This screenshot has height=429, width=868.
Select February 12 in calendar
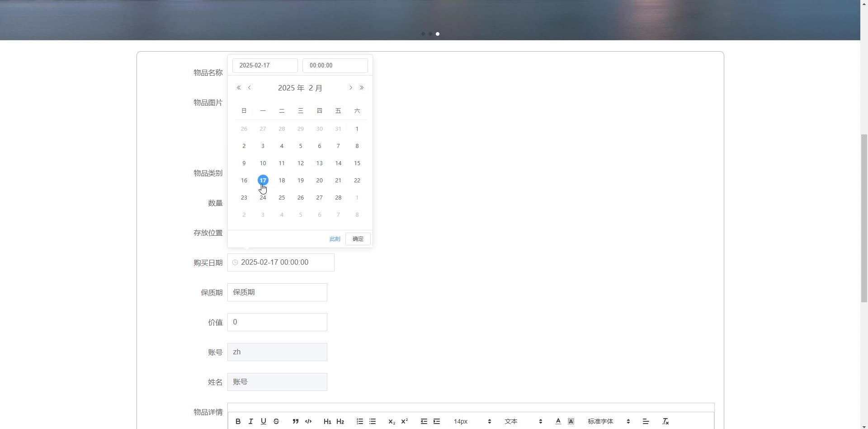click(x=301, y=163)
